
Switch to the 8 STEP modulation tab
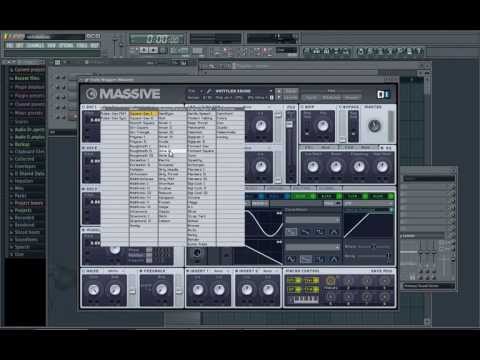[381, 196]
